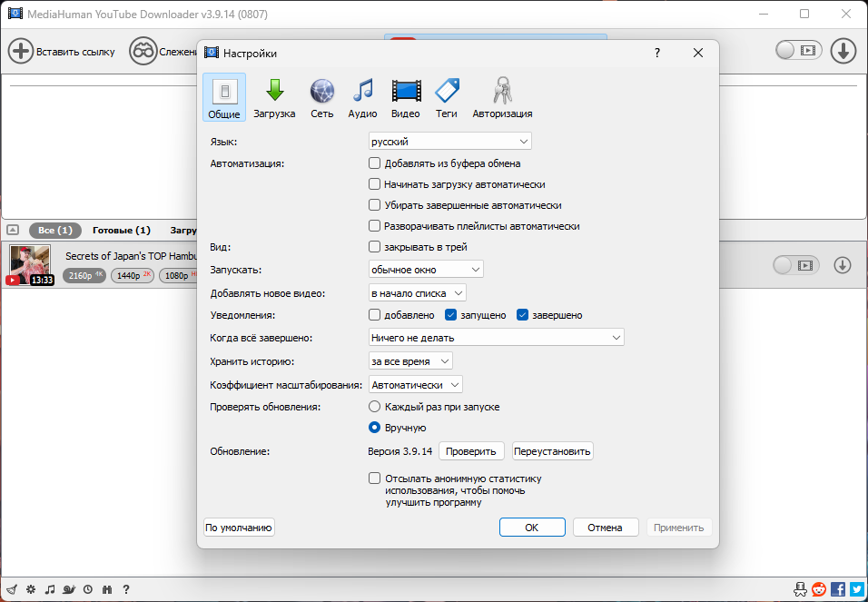Click the Применить button
The image size is (868, 602).
point(678,528)
